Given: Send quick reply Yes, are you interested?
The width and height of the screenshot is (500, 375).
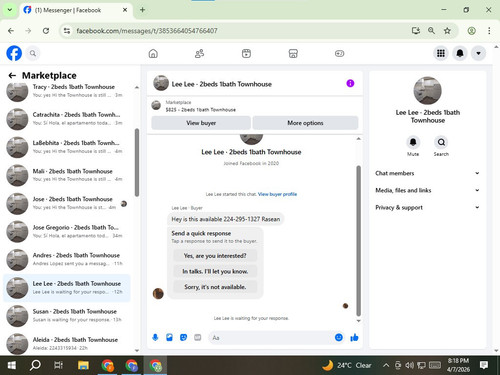Looking at the screenshot, I should (x=215, y=256).
